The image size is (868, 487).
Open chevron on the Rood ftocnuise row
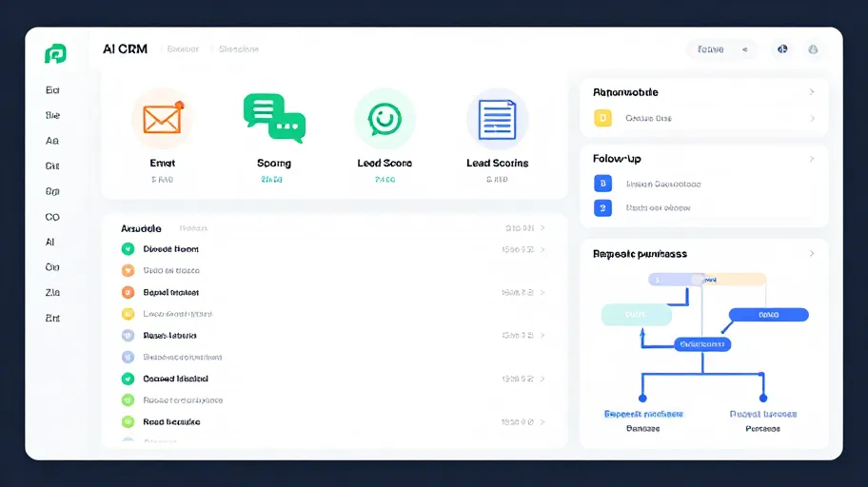542,421
